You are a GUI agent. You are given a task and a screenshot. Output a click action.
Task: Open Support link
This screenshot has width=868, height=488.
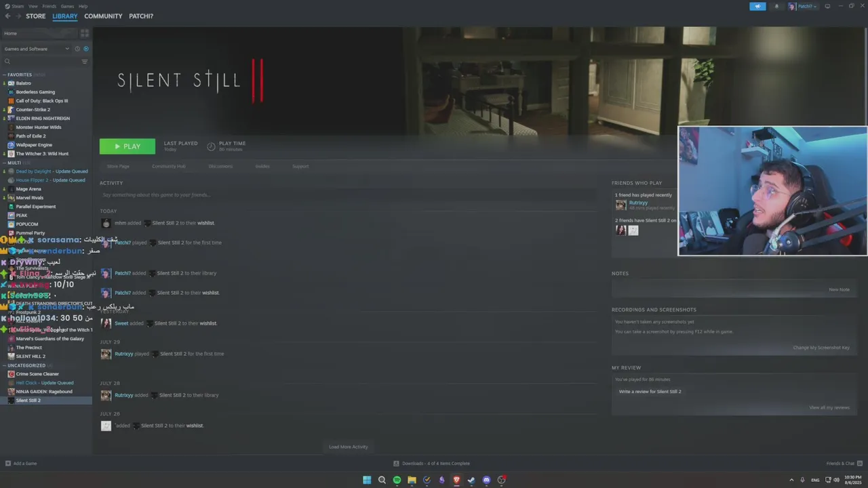tap(300, 166)
